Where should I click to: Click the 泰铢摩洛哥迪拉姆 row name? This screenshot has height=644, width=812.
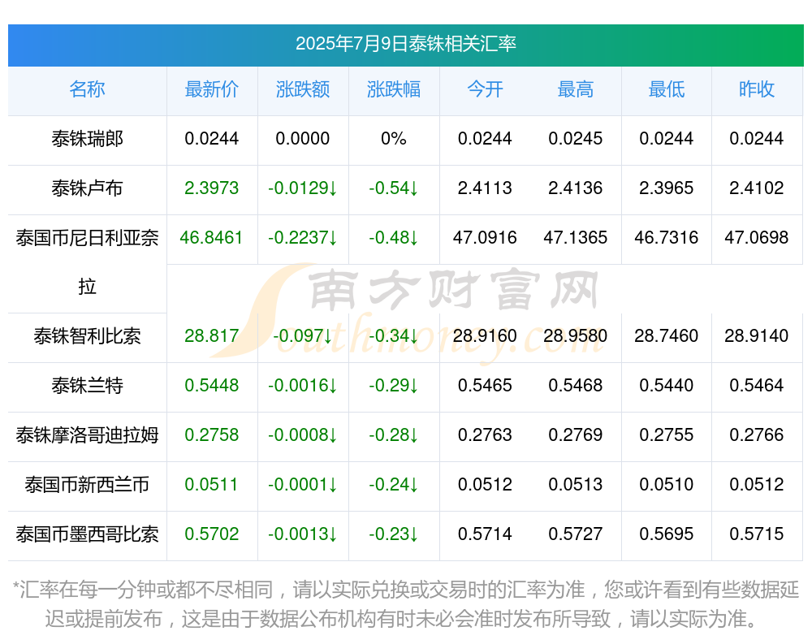[x=87, y=435]
